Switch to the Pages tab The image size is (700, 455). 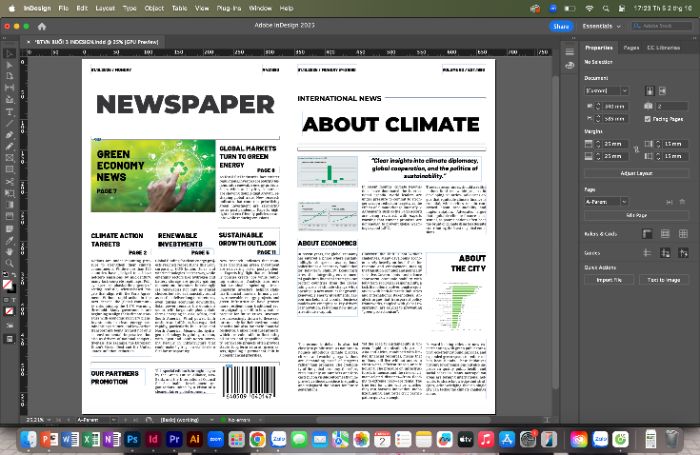pos(631,48)
